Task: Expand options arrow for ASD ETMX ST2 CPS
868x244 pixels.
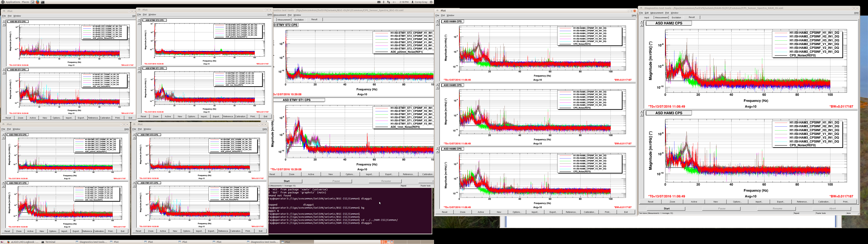Action: 139,20
